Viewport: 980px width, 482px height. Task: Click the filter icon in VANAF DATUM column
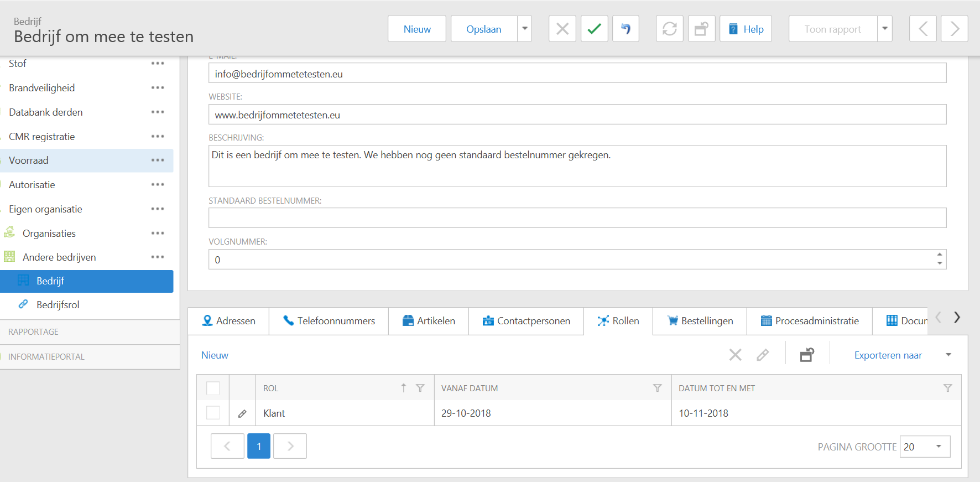(x=657, y=388)
